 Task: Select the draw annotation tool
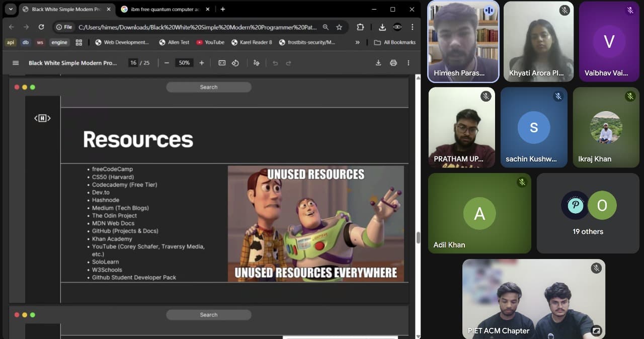(257, 63)
